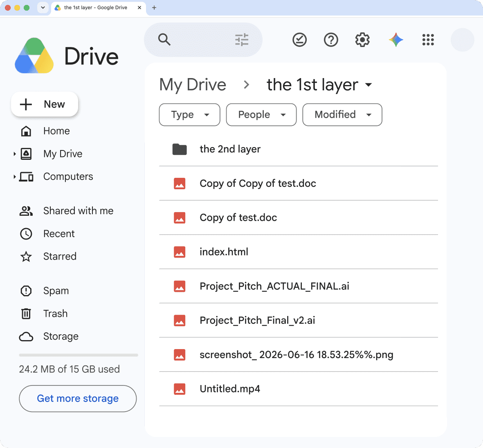Image resolution: width=483 pixels, height=448 pixels.
Task: Click the image icon beside index.html
Action: pos(180,252)
